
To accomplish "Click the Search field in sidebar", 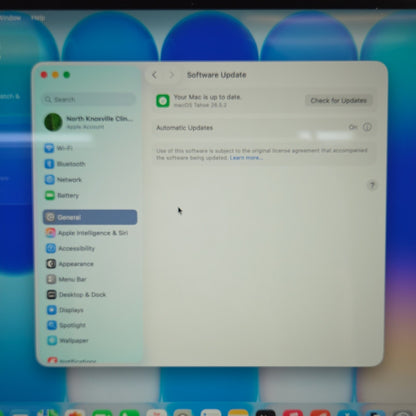I will point(89,99).
